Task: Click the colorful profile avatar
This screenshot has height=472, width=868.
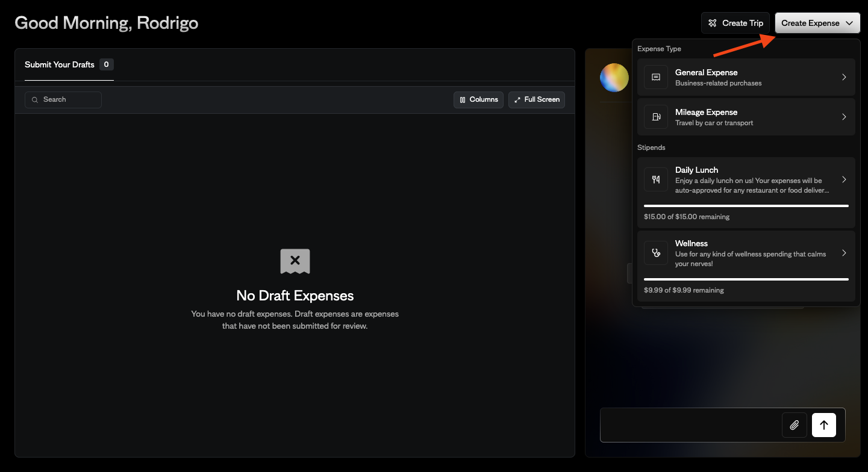Action: click(614, 77)
